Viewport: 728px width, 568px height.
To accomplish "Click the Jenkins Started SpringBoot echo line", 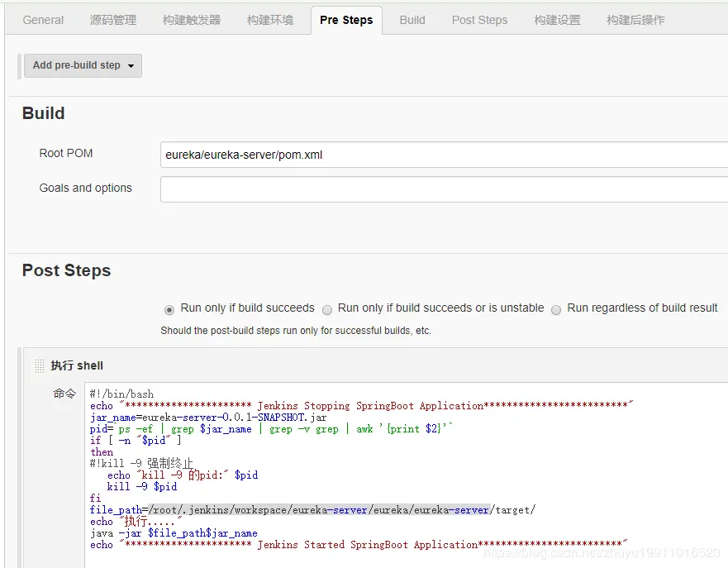I will 359,544.
